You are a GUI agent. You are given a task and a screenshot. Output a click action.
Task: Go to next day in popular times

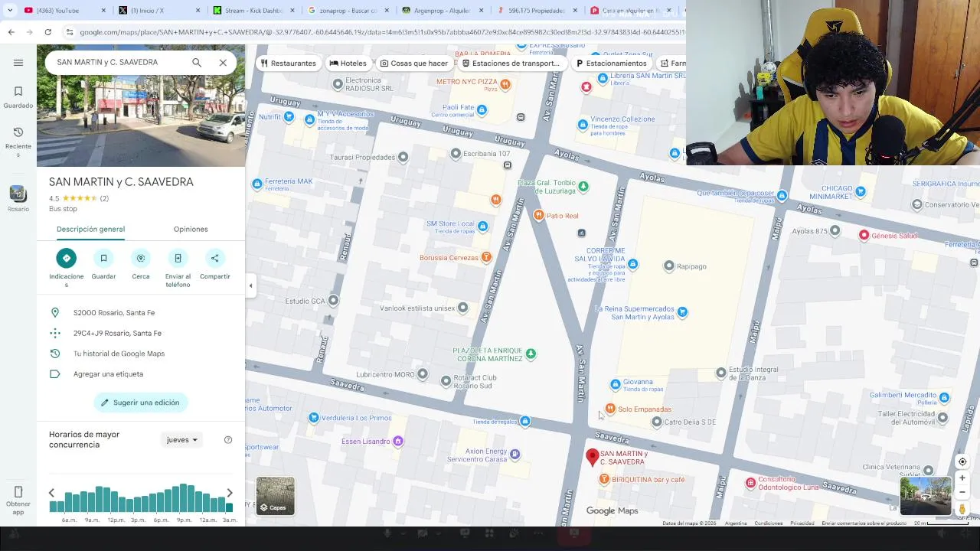(230, 493)
